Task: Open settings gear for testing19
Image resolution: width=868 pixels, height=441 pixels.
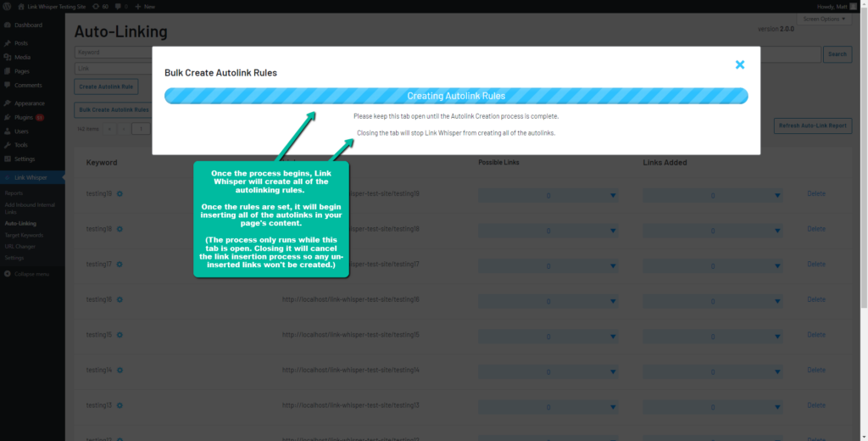Action: 120,194
